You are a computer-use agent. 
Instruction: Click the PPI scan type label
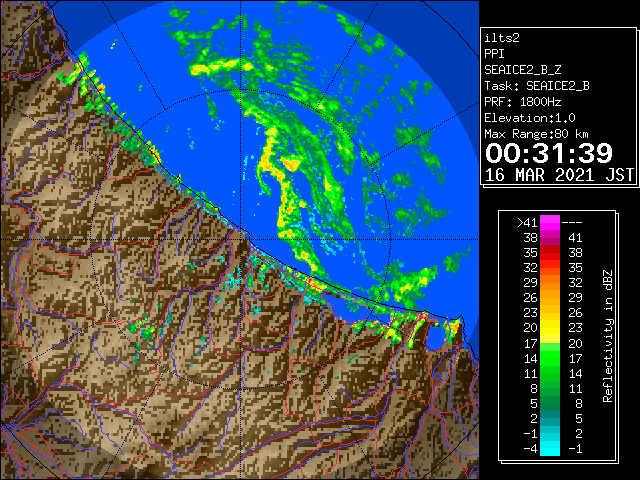[x=494, y=54]
